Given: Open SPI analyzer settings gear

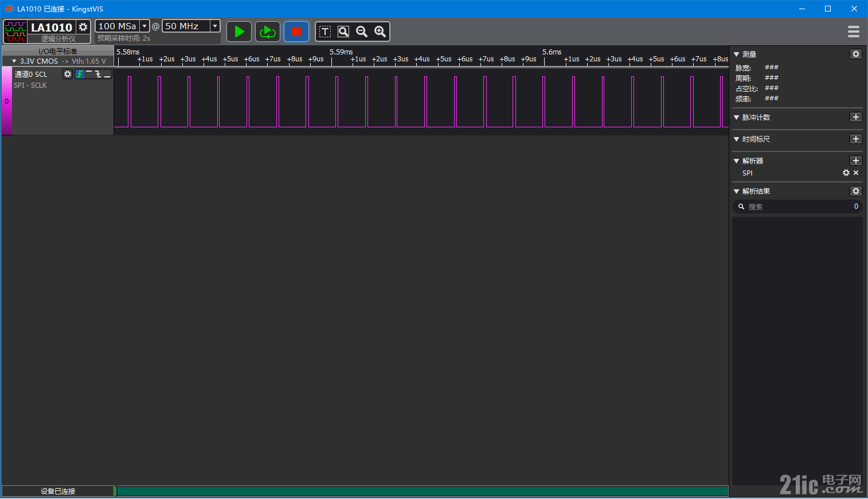Looking at the screenshot, I should coord(846,173).
